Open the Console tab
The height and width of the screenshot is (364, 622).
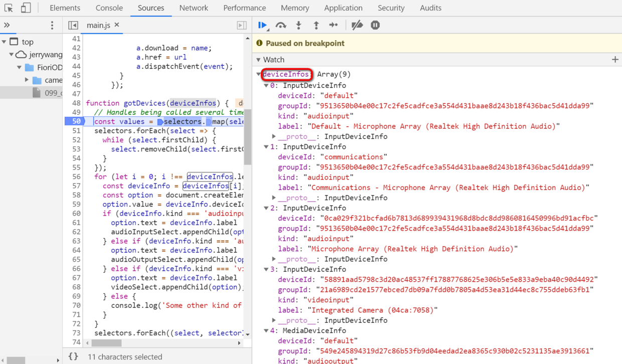coord(109,8)
